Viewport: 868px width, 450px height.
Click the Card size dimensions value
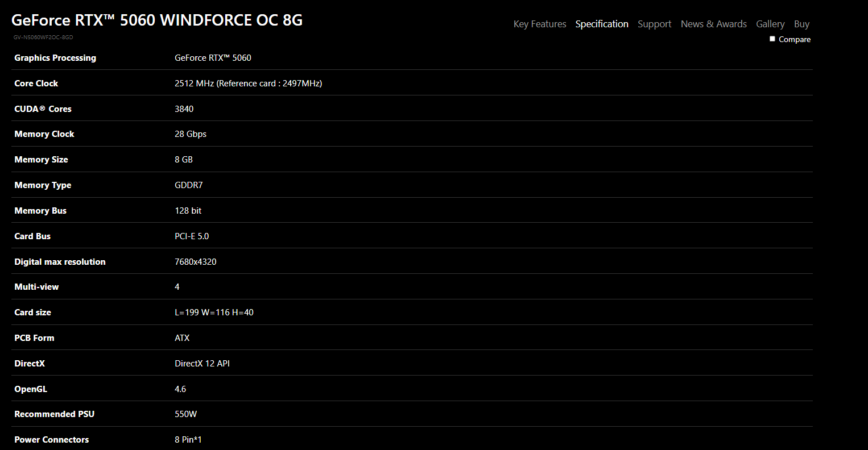click(x=214, y=312)
